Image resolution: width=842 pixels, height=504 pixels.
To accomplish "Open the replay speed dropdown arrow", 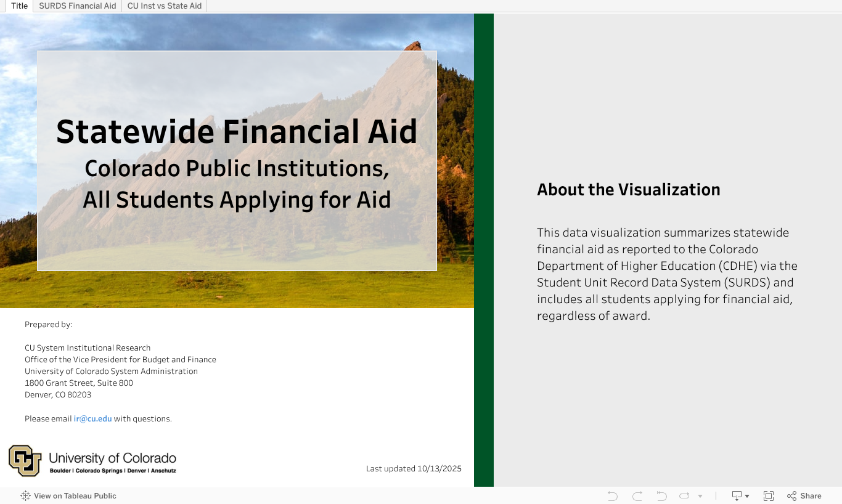I will point(700,496).
